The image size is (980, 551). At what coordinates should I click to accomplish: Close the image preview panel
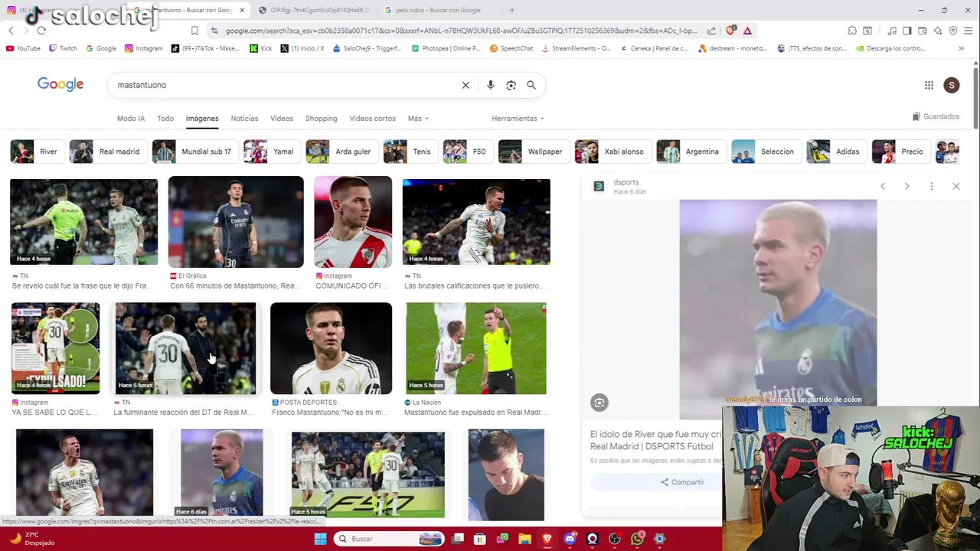(956, 186)
